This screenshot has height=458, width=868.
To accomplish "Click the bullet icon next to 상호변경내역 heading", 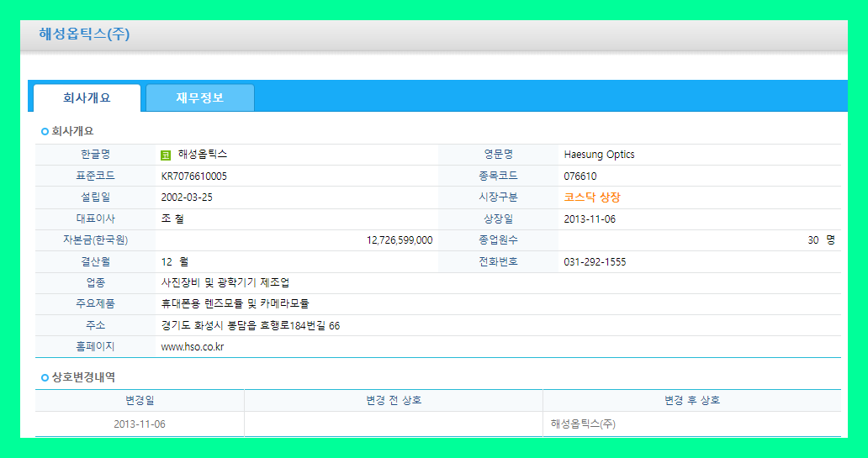I will pyautogui.click(x=45, y=378).
